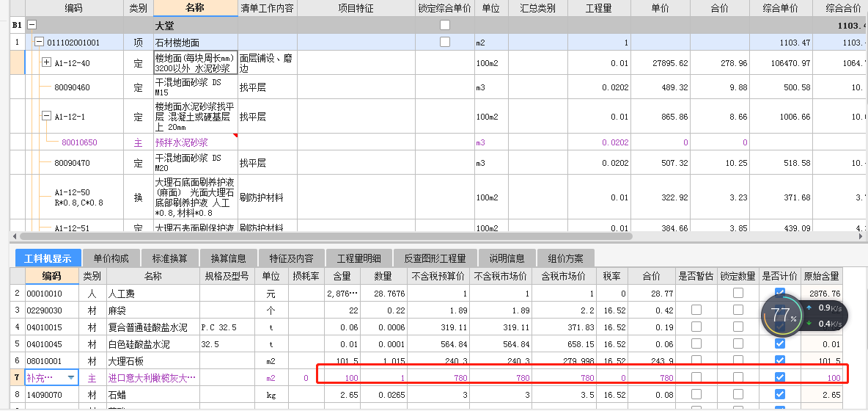Viewport: 868px width, 411px height.
Task: Click the 不含税预算价 column header
Action: [439, 276]
